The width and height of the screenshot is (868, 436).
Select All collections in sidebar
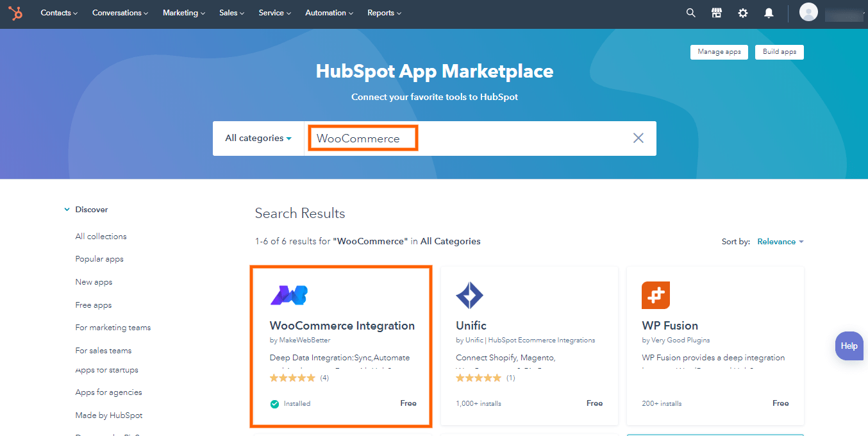[x=101, y=237]
